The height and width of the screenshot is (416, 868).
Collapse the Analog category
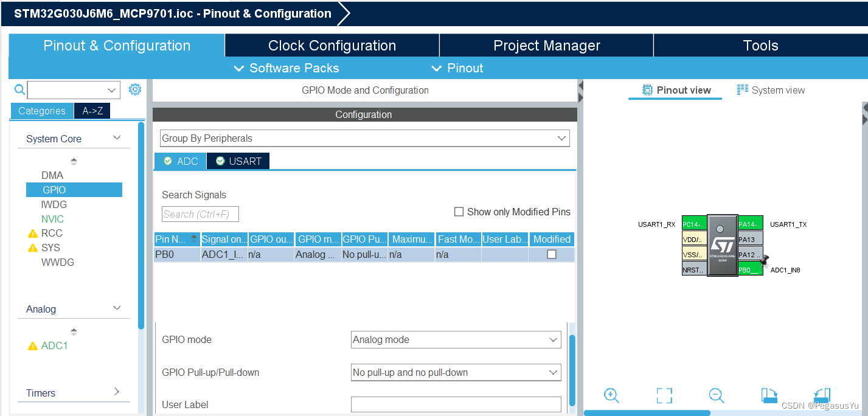click(x=117, y=308)
